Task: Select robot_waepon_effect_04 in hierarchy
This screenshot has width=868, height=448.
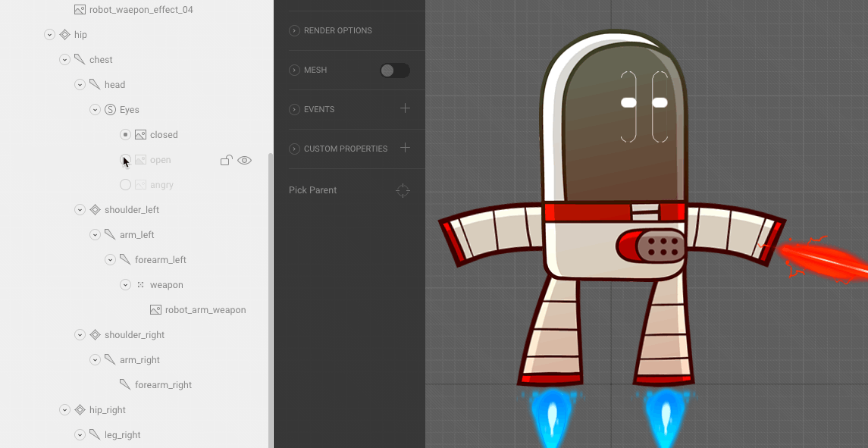Action: tap(141, 10)
